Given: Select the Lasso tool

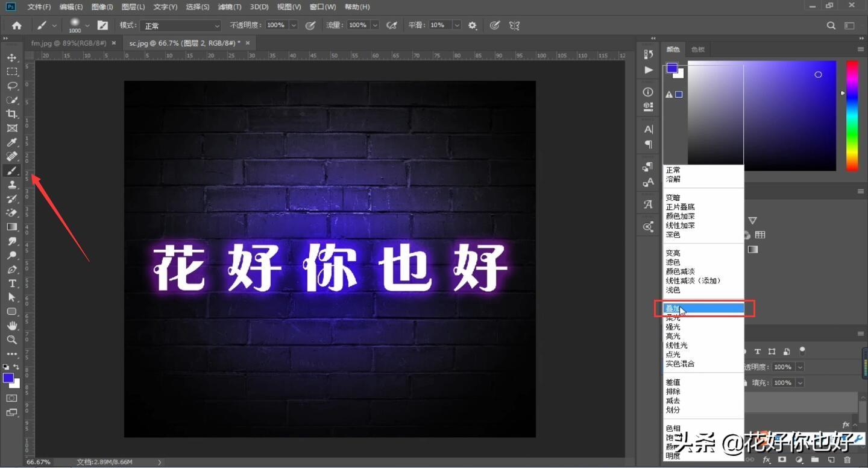Looking at the screenshot, I should pos(11,86).
